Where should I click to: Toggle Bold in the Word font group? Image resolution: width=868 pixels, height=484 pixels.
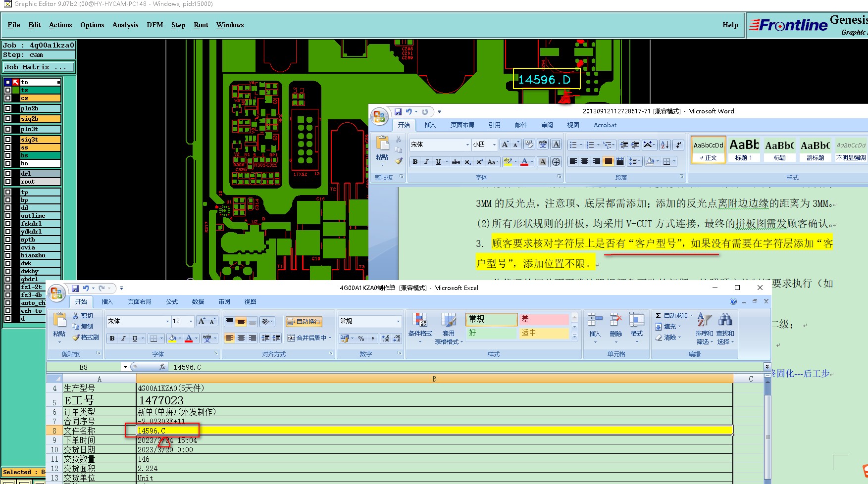[x=415, y=162]
